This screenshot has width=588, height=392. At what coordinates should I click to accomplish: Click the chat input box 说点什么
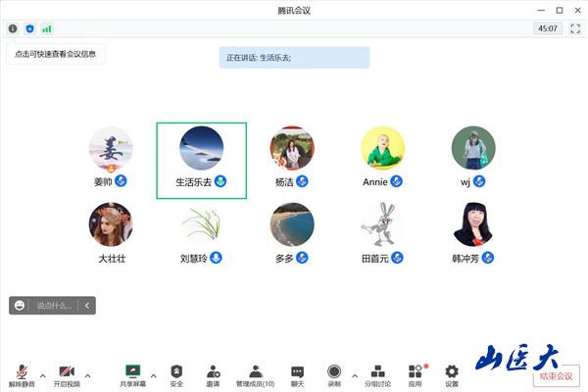tap(54, 306)
